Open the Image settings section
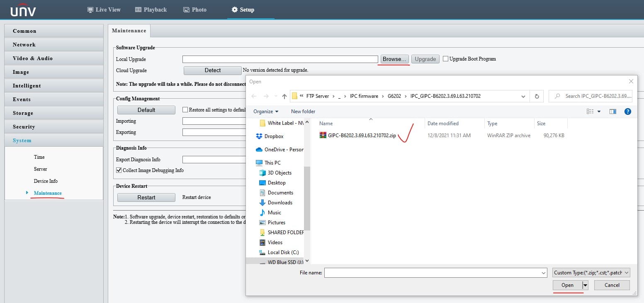The image size is (644, 303). pos(54,72)
